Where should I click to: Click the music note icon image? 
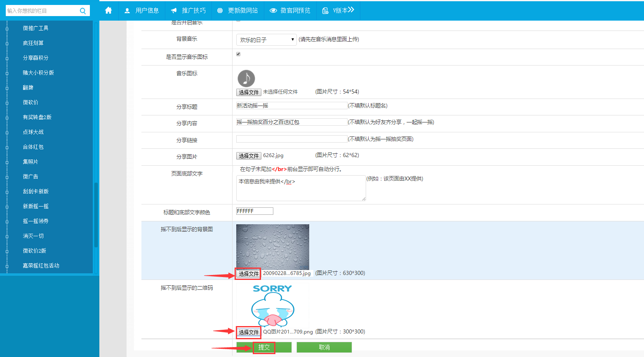coord(246,78)
